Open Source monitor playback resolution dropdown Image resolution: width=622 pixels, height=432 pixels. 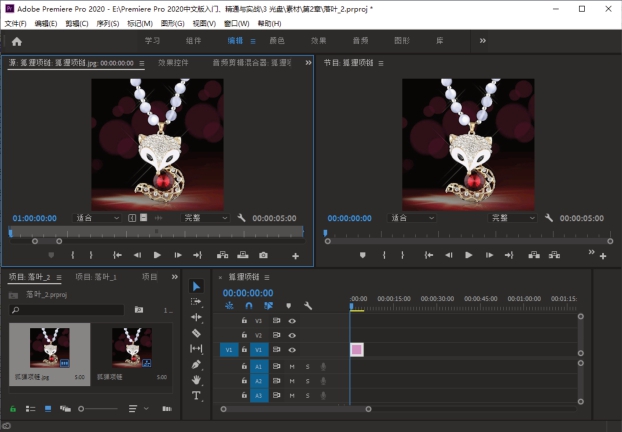205,218
